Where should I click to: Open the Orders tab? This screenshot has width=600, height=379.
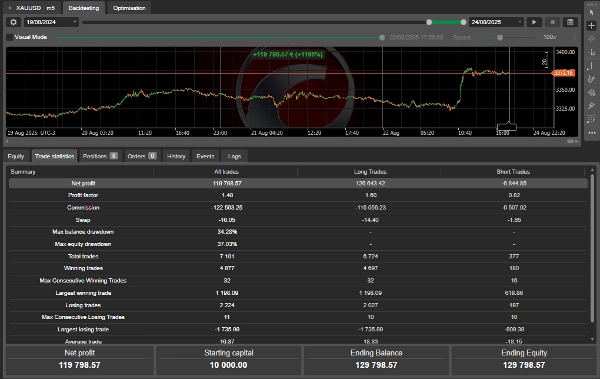142,156
